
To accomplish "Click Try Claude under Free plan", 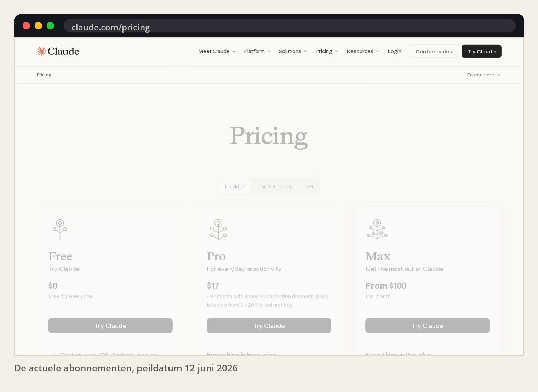I will [x=110, y=325].
